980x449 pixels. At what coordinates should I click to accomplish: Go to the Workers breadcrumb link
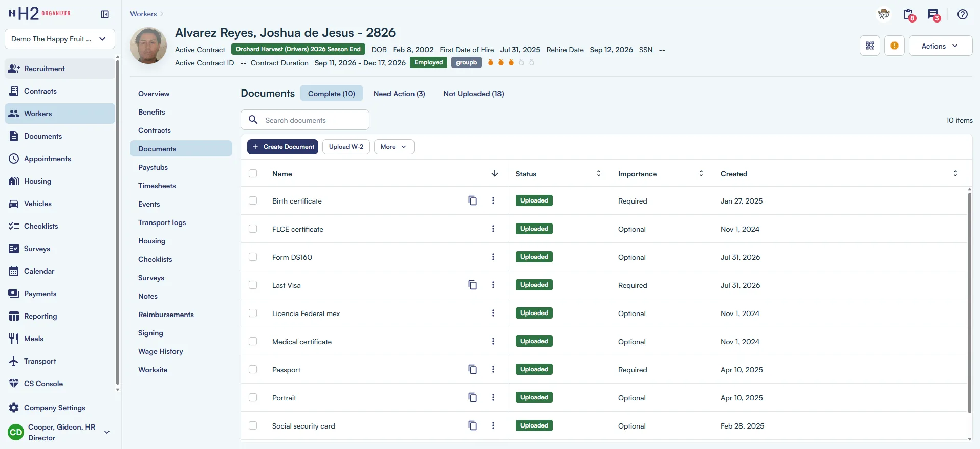click(x=143, y=14)
